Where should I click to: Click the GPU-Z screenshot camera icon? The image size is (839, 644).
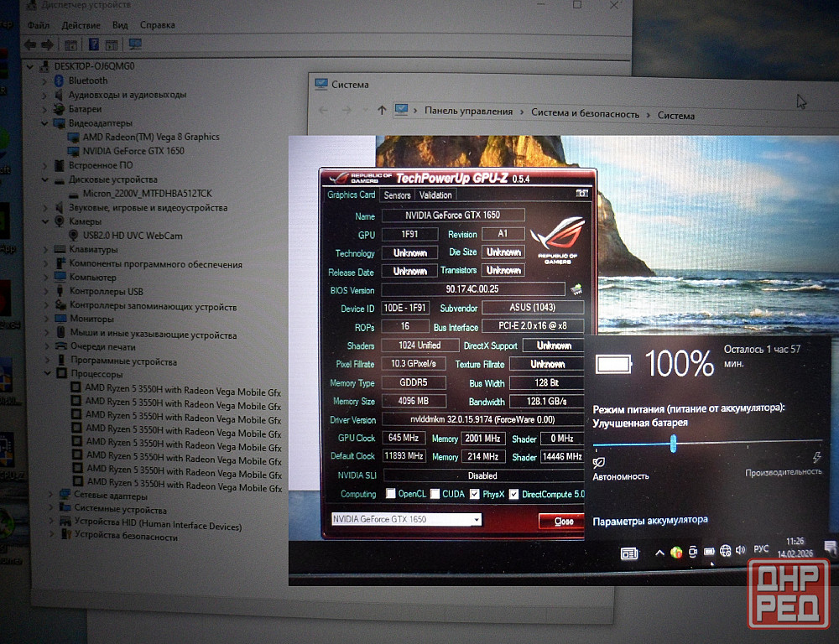(581, 194)
